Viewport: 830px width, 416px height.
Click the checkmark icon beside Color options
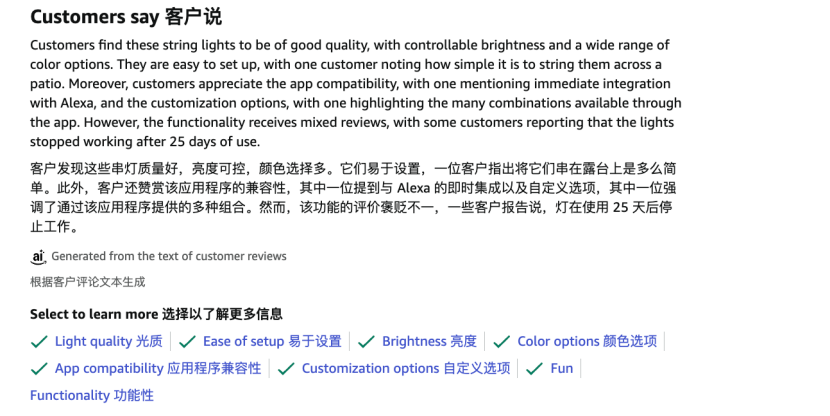[x=502, y=342]
